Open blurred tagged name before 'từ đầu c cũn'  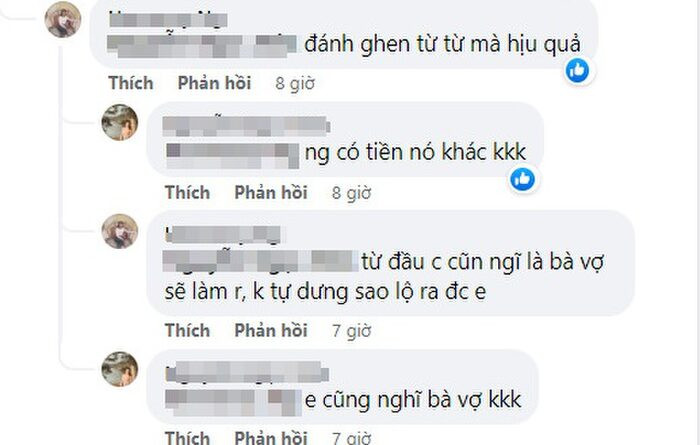tap(261, 262)
